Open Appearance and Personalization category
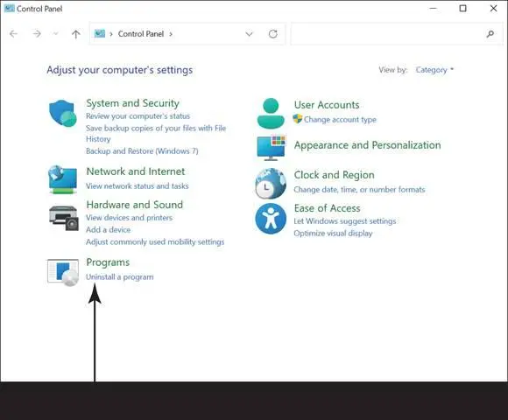This screenshot has height=420, width=508. (367, 145)
